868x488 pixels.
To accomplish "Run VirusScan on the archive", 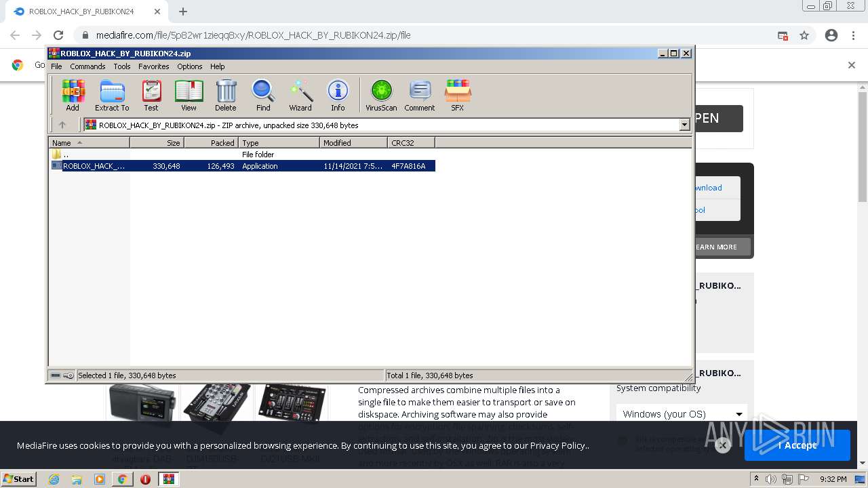I will tap(381, 95).
